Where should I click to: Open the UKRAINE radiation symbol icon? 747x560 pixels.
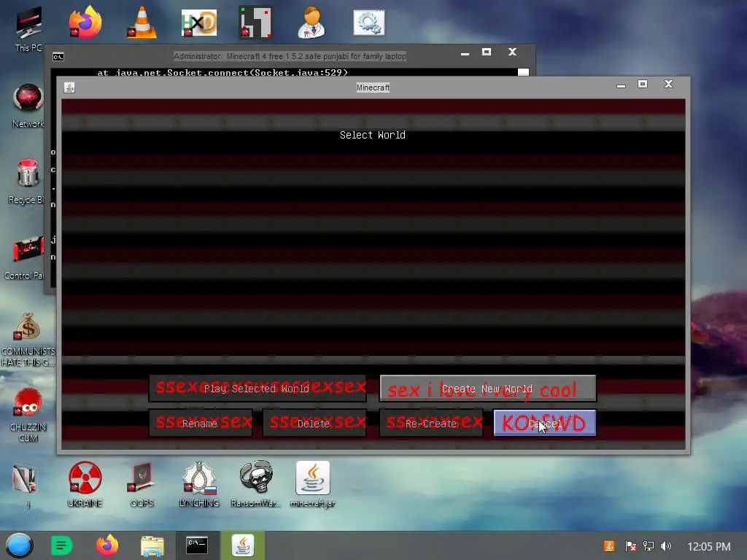(x=85, y=483)
